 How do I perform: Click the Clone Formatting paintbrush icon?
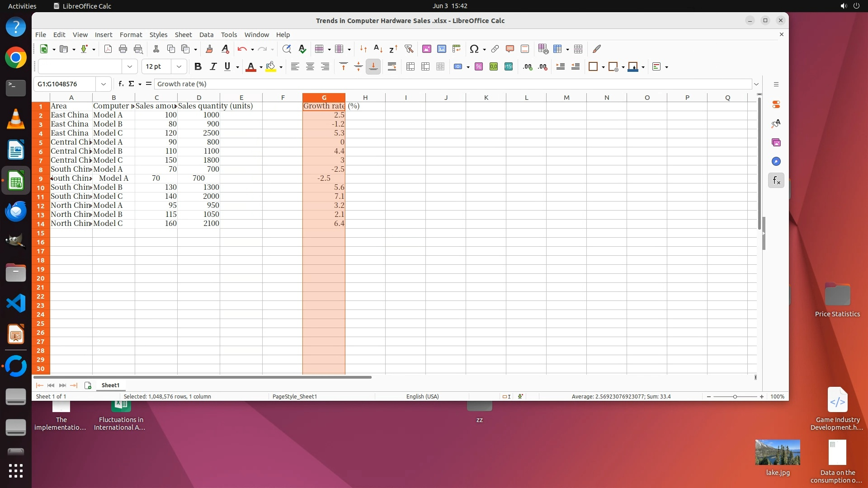(209, 49)
